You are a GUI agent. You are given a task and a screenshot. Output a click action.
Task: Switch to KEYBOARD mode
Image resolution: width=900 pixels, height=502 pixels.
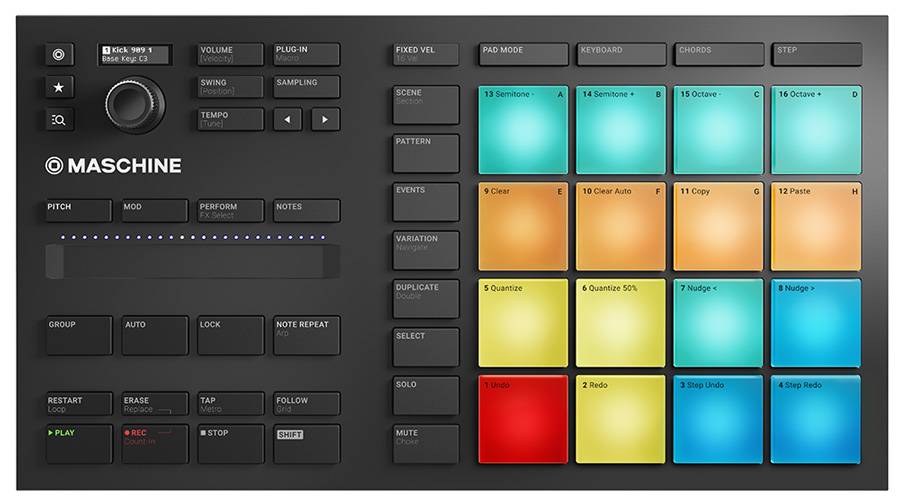click(622, 55)
